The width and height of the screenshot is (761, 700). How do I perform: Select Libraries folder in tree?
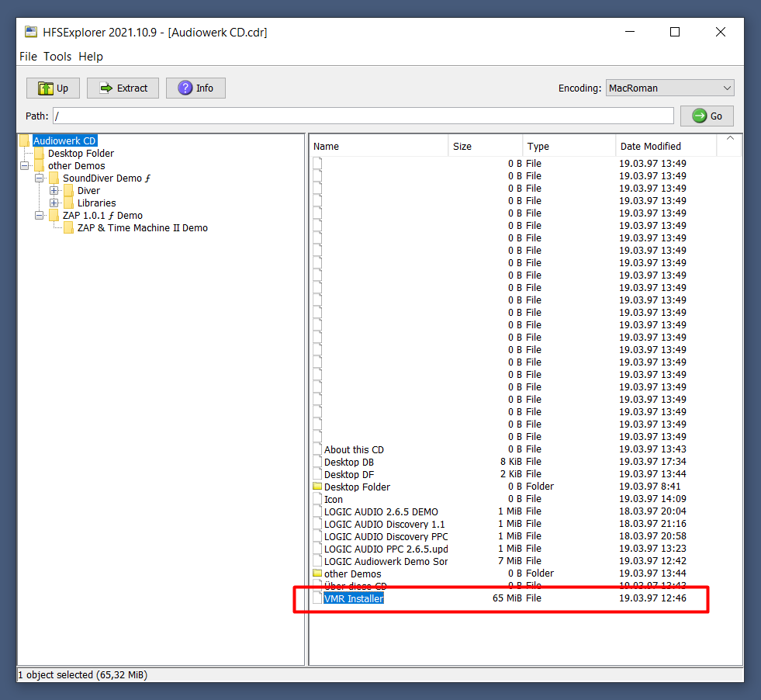[x=97, y=203]
